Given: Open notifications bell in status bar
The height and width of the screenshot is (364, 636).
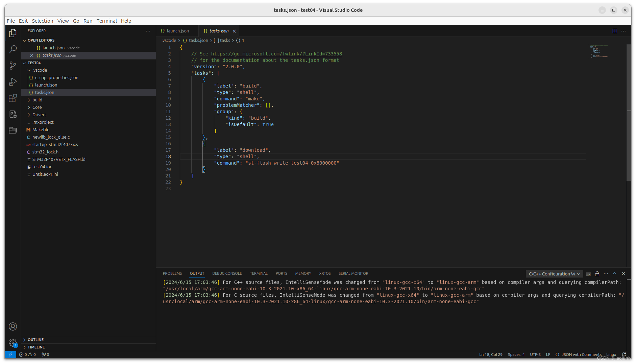Looking at the screenshot, I should point(624,355).
